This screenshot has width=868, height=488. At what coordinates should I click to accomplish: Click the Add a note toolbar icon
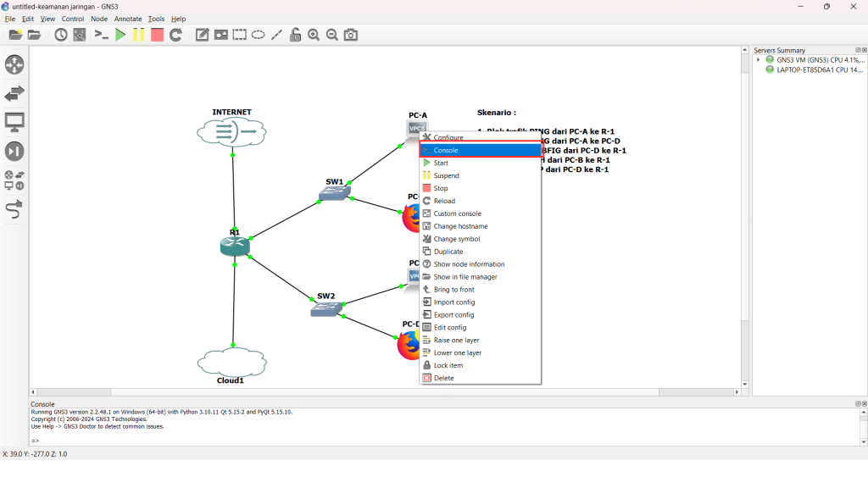pyautogui.click(x=202, y=35)
